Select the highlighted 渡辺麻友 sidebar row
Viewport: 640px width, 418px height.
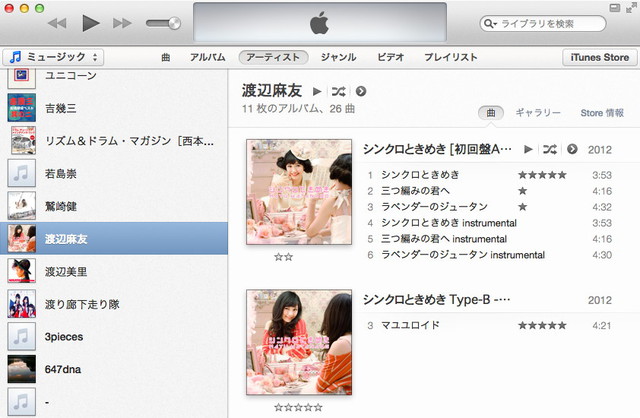(114, 238)
